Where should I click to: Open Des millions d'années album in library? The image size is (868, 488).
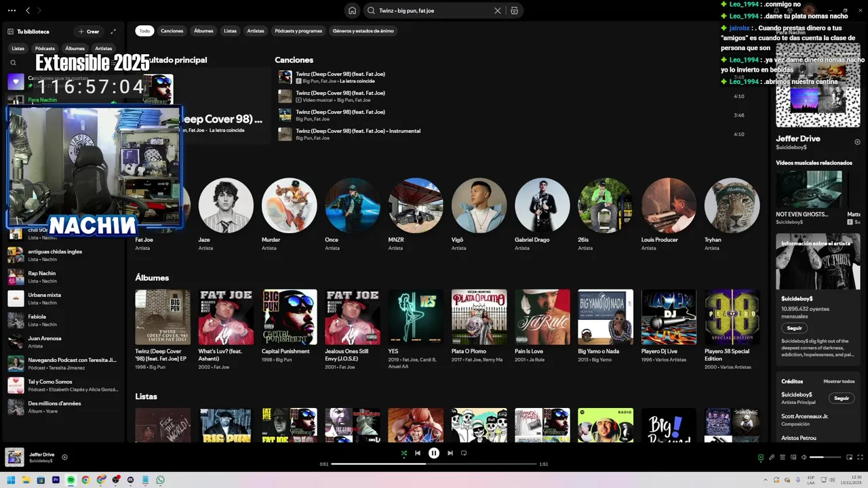tap(64, 407)
